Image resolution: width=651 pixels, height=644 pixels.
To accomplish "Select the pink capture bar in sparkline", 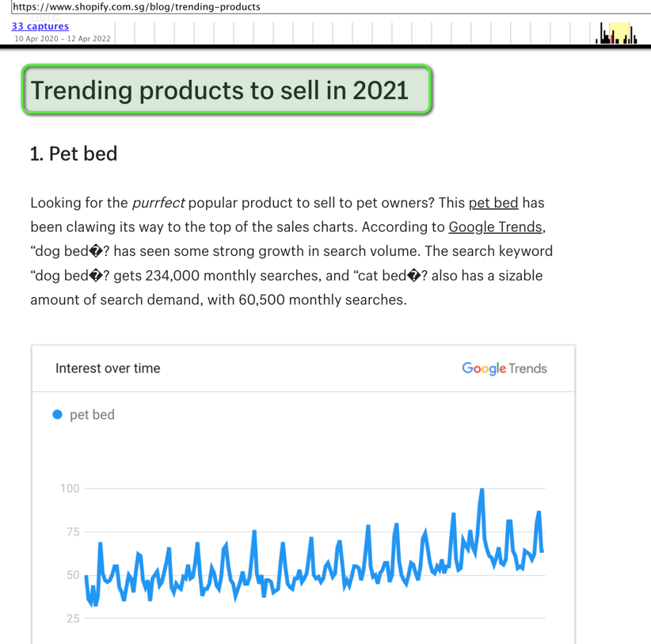I will pos(612,39).
